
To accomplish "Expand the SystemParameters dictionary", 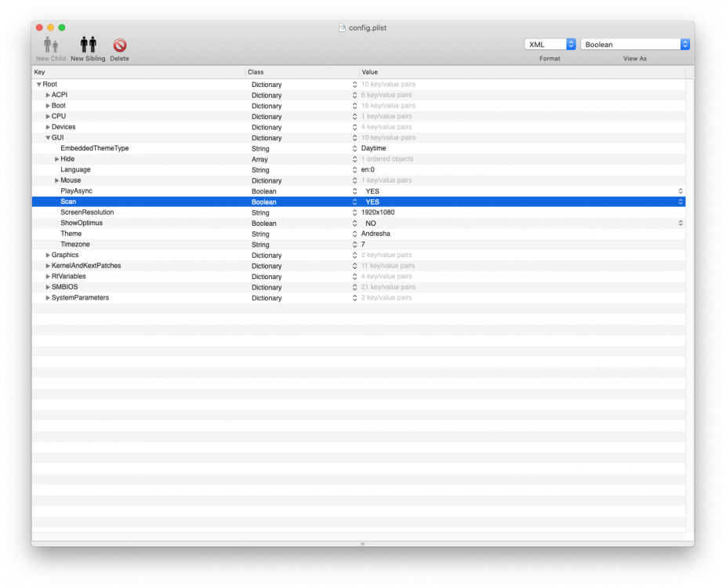I will 48,298.
